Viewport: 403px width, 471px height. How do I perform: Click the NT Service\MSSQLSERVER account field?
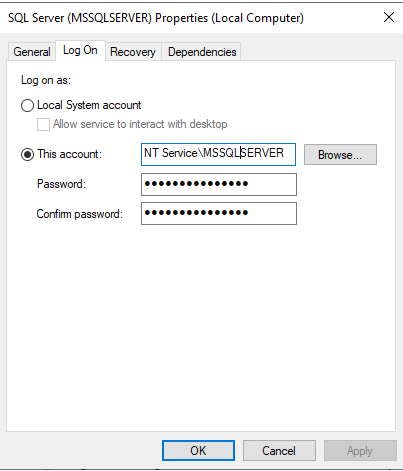tap(218, 154)
